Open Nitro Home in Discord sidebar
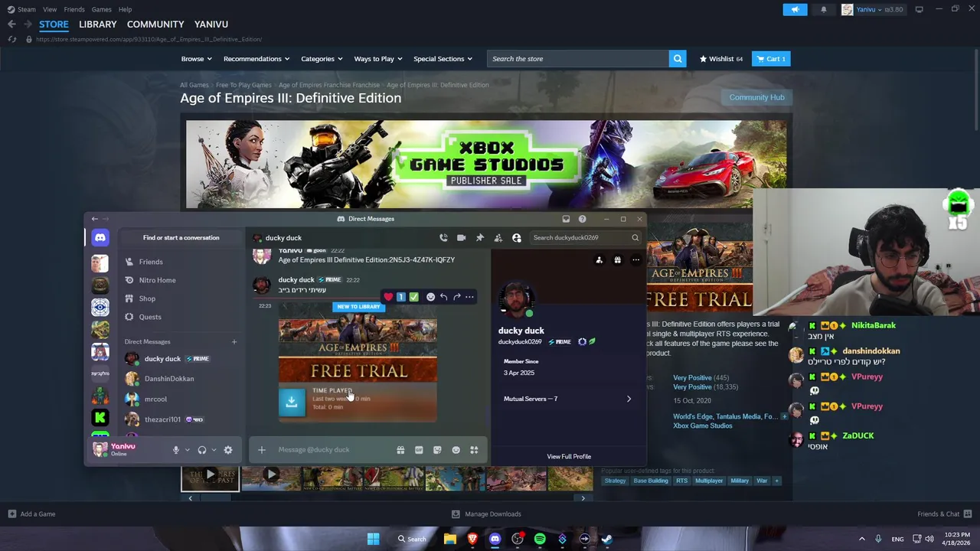The height and width of the screenshot is (551, 980). pyautogui.click(x=181, y=280)
